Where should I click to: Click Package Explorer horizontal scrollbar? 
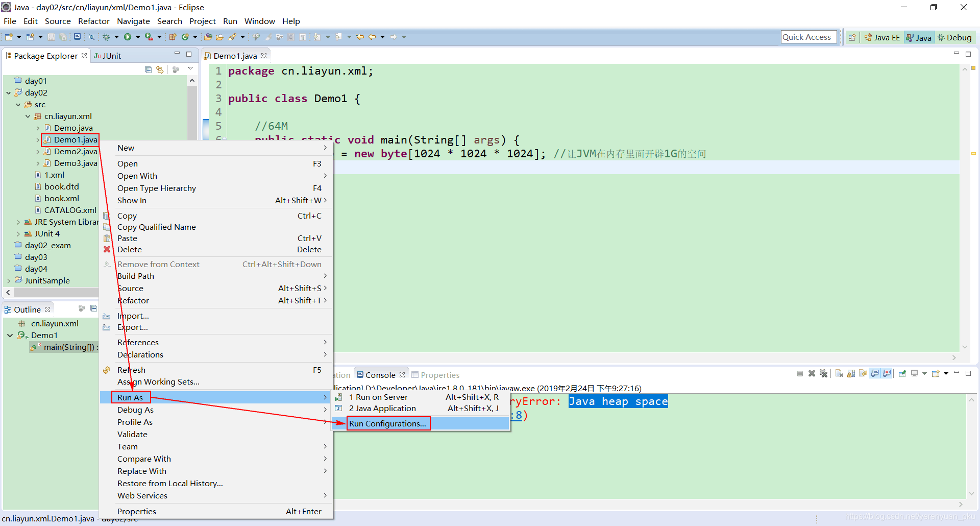(x=56, y=293)
